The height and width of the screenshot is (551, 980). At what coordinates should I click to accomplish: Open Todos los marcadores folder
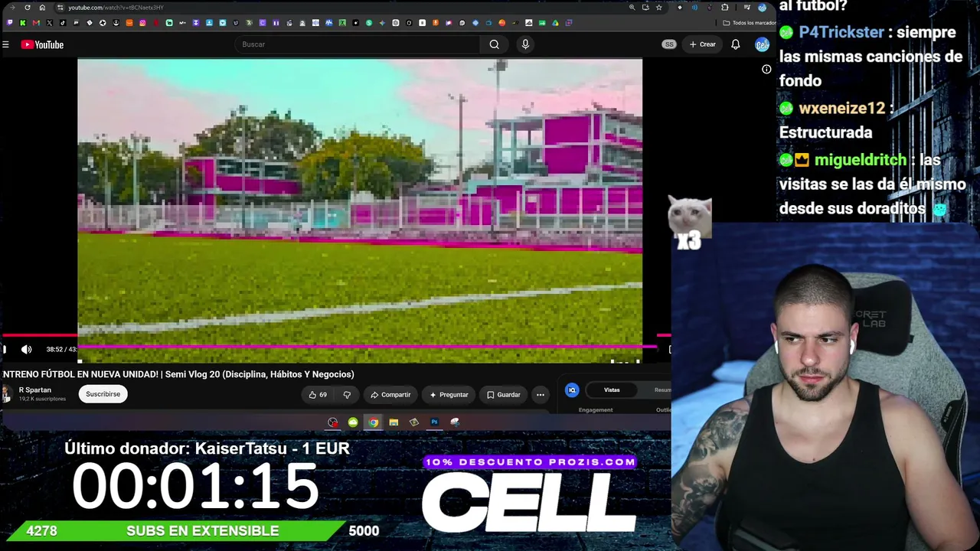coord(750,23)
